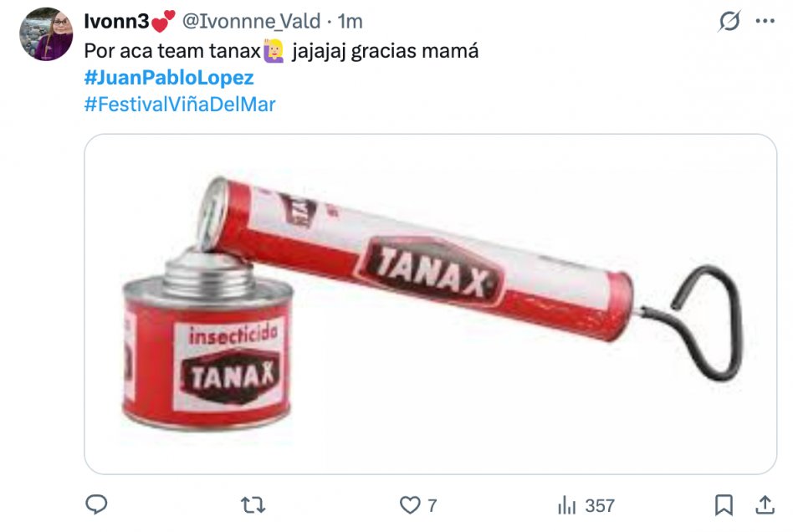Like the tweet with the heart icon
Screen dimensions: 793x532
pyautogui.click(x=410, y=504)
